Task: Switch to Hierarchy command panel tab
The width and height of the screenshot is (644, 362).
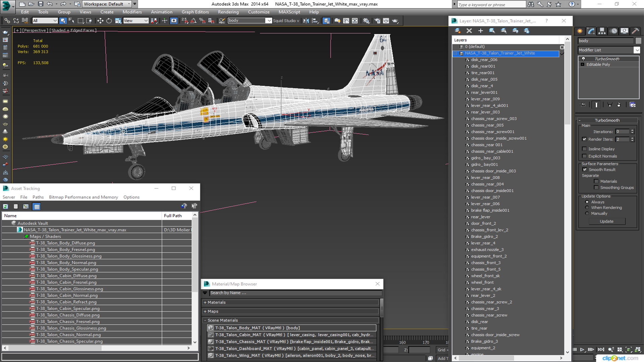Action: tap(602, 31)
